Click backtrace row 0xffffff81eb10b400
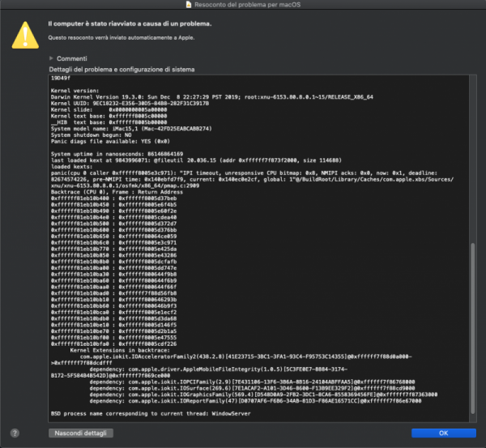 (x=113, y=198)
